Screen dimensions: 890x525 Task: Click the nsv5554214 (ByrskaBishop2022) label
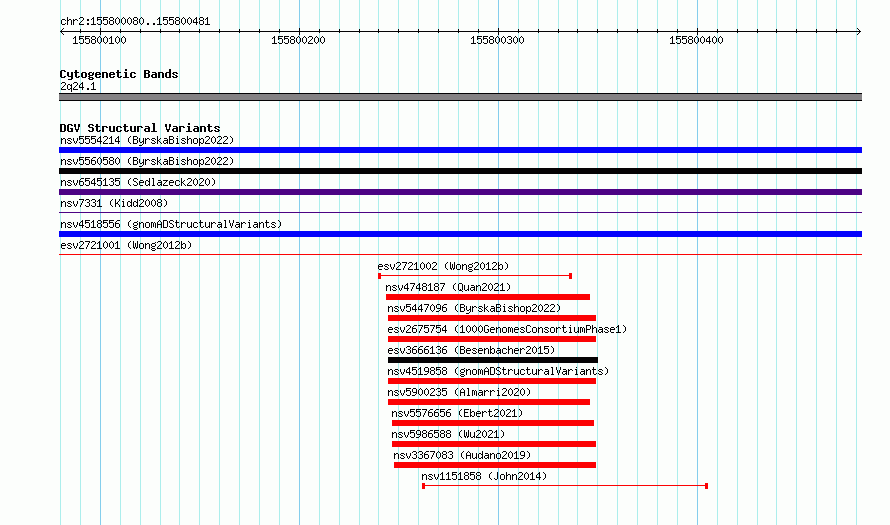(x=147, y=140)
